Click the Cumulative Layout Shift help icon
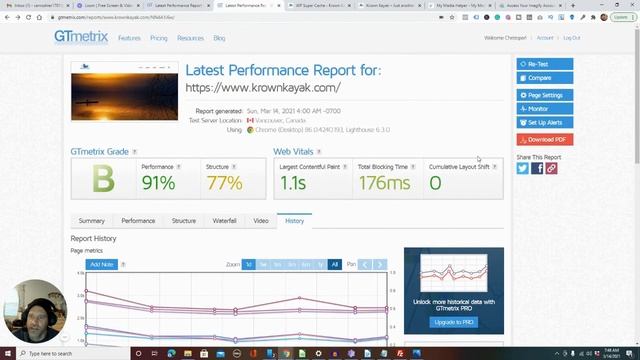This screenshot has height=360, width=640. [x=494, y=167]
